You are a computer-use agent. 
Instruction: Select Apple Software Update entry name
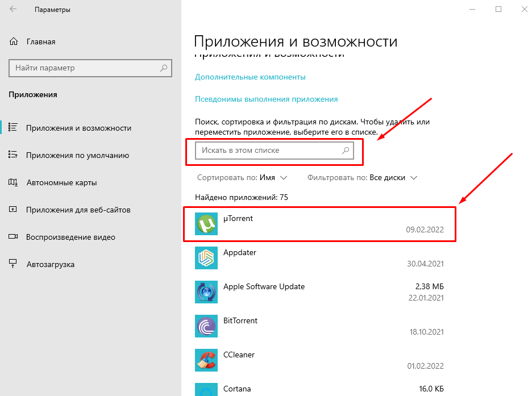[x=264, y=286]
